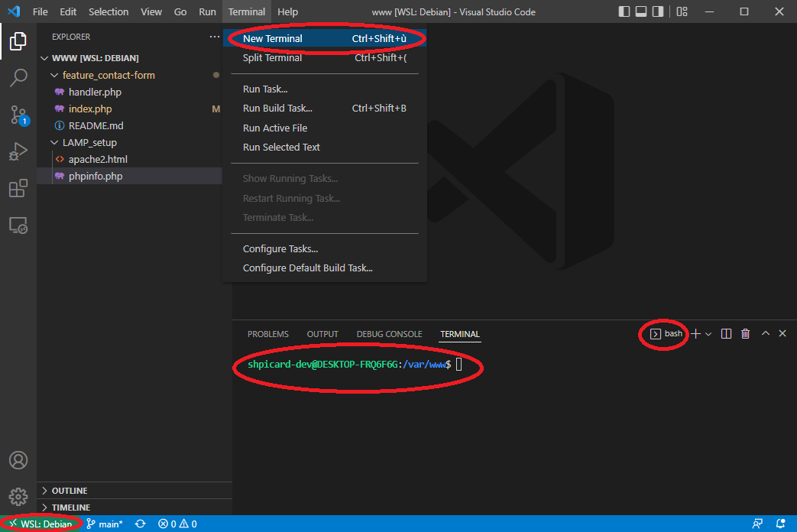Open the Go menu
The image size is (797, 532).
point(180,11)
